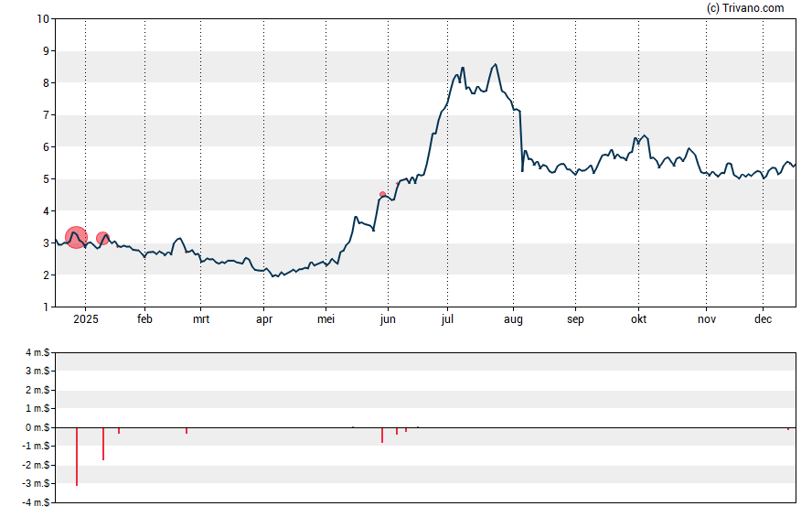Image resolution: width=812 pixels, height=517 pixels.
Task: Click the sharp price drop at aug
Action: [x=521, y=142]
